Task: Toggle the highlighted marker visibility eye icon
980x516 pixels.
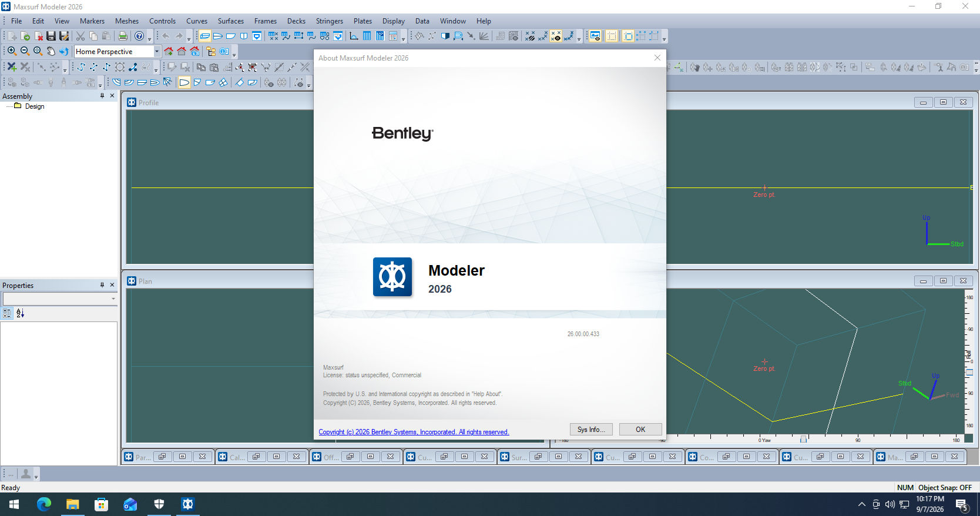Action: [x=556, y=36]
